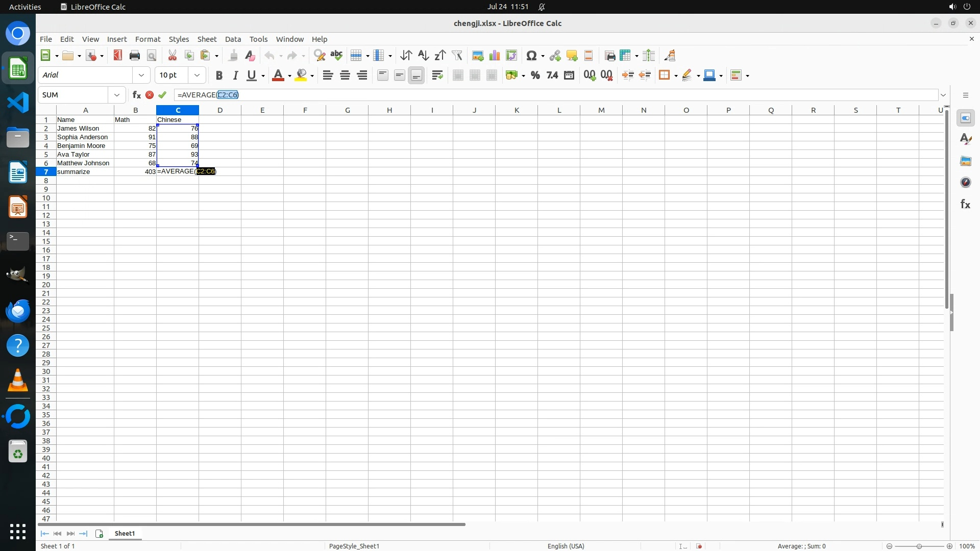This screenshot has width=980, height=551.
Task: Open the Data menu
Action: (x=233, y=39)
